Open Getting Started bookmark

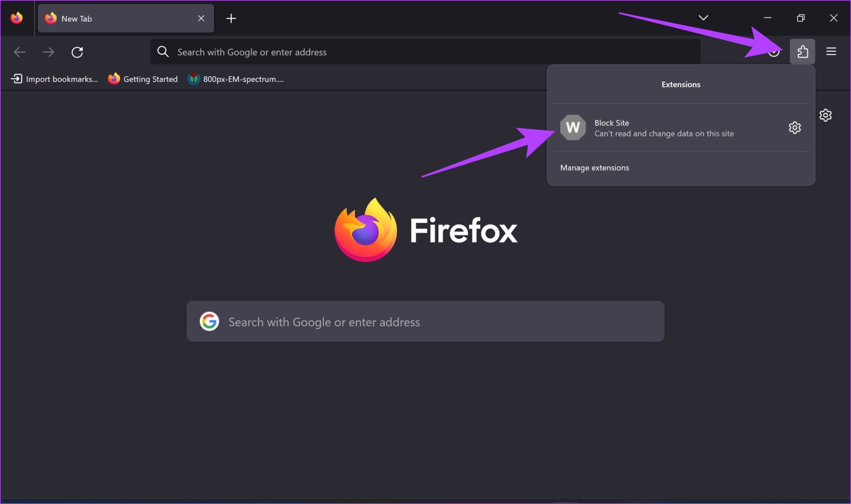[143, 79]
